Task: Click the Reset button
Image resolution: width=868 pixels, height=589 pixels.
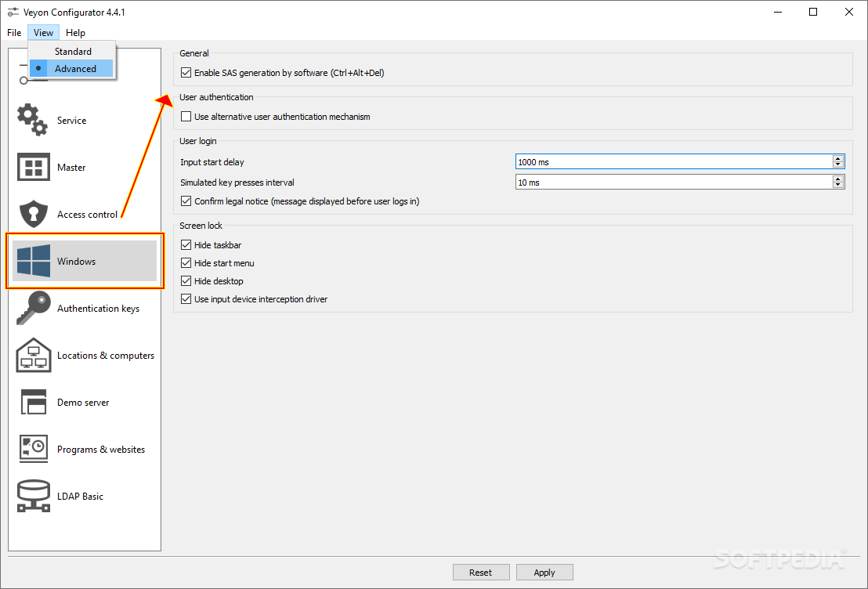Action: click(x=480, y=573)
